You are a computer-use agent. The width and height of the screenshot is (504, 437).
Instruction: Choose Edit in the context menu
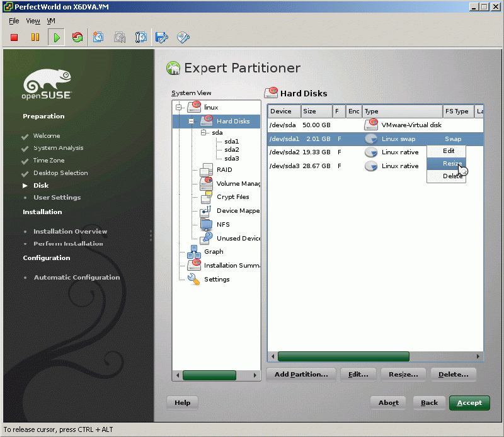[446, 151]
